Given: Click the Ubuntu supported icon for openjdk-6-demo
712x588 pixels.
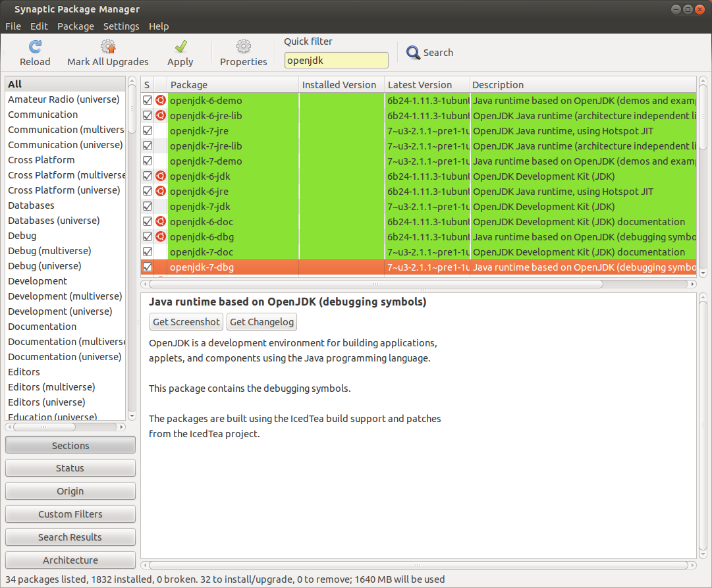Looking at the screenshot, I should (161, 100).
